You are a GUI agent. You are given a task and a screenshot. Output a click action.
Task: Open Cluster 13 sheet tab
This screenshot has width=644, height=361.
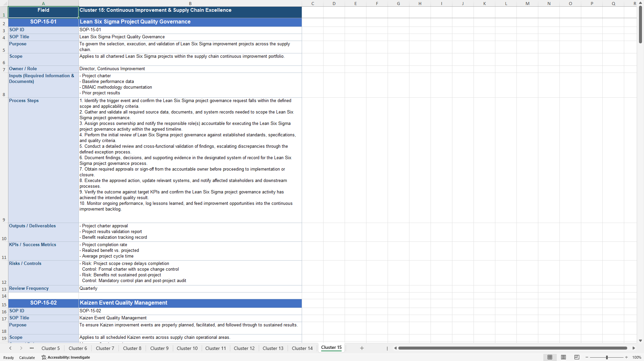click(x=273, y=348)
